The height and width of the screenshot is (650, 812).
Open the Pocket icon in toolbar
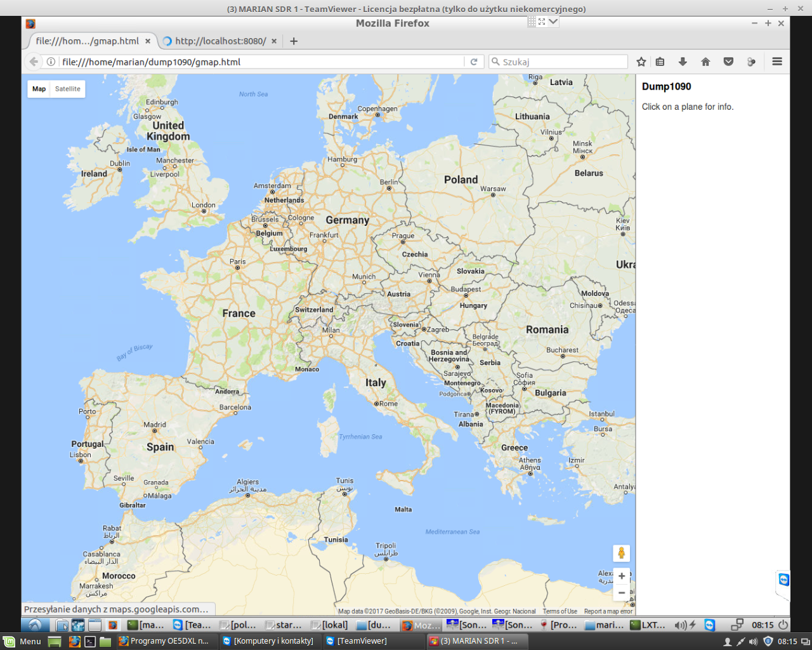[728, 62]
